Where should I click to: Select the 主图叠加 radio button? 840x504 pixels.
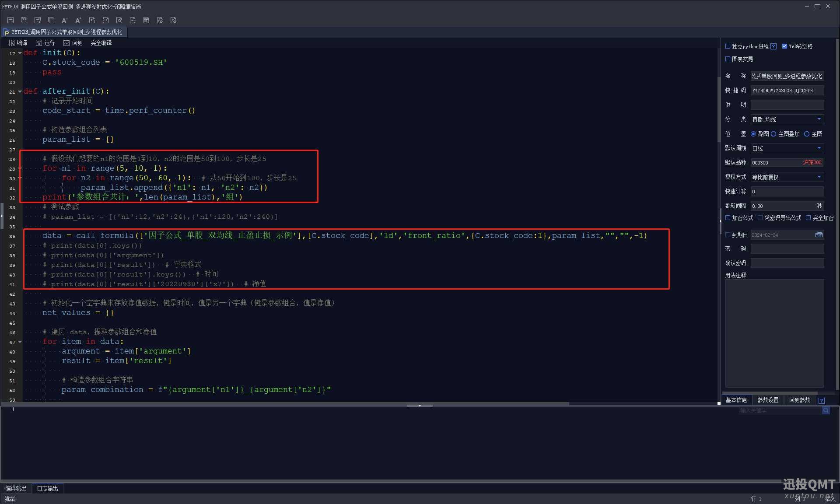click(773, 134)
